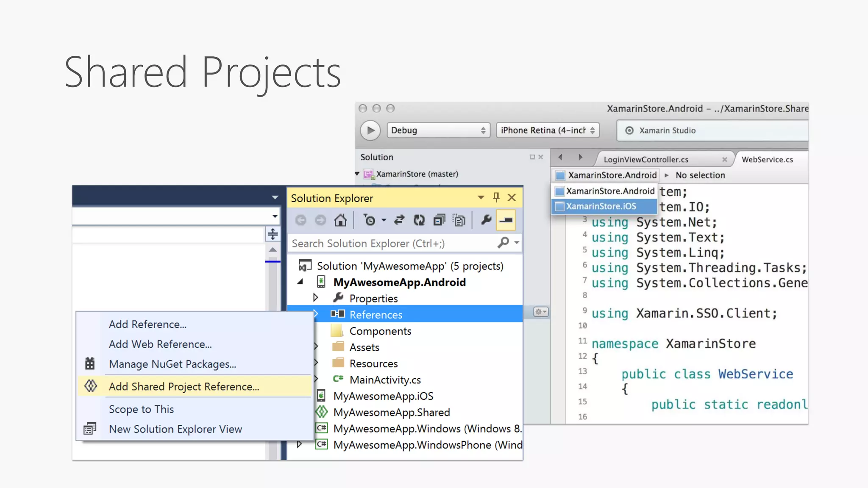Select XamarinStore.iOS in the project popup

[x=604, y=206]
